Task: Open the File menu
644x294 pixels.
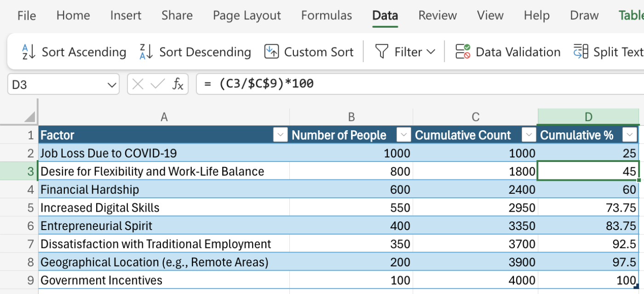Action: click(26, 16)
